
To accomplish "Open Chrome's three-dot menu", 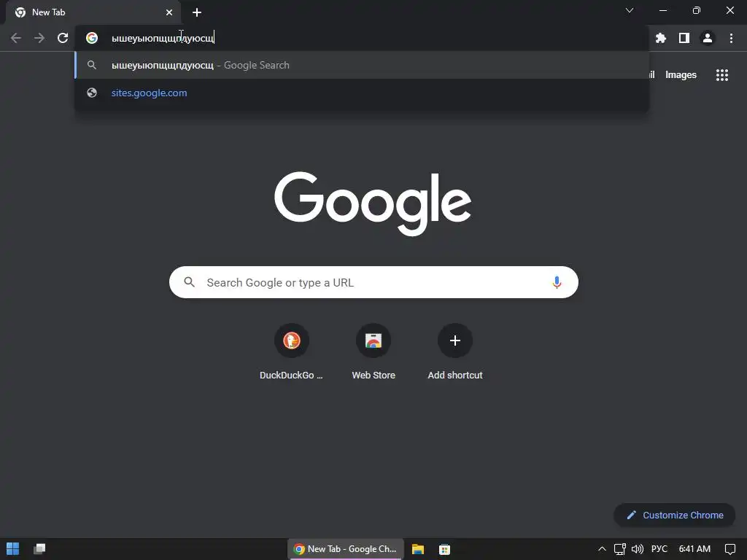I will 731,38.
